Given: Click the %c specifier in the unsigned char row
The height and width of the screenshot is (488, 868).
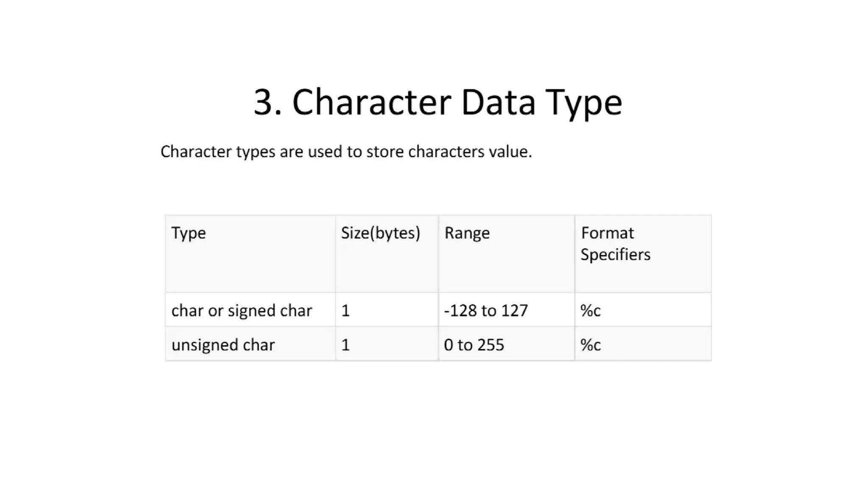Looking at the screenshot, I should (x=590, y=345).
